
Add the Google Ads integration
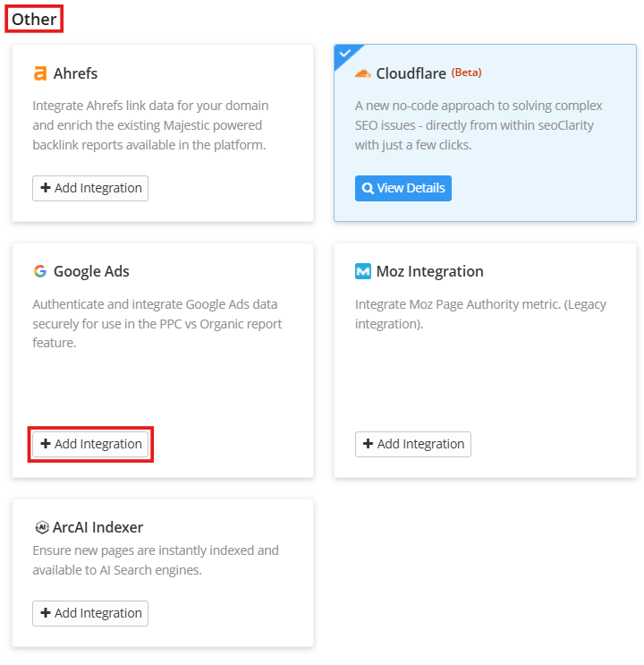click(90, 445)
